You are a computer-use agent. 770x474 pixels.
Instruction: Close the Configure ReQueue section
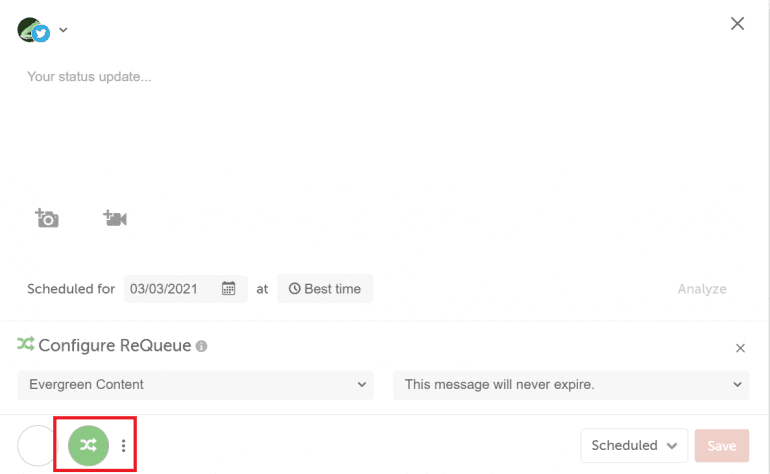pyautogui.click(x=741, y=348)
